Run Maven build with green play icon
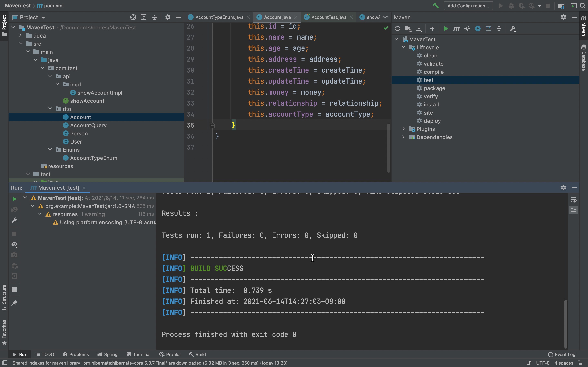This screenshot has height=367, width=588. coord(446,29)
